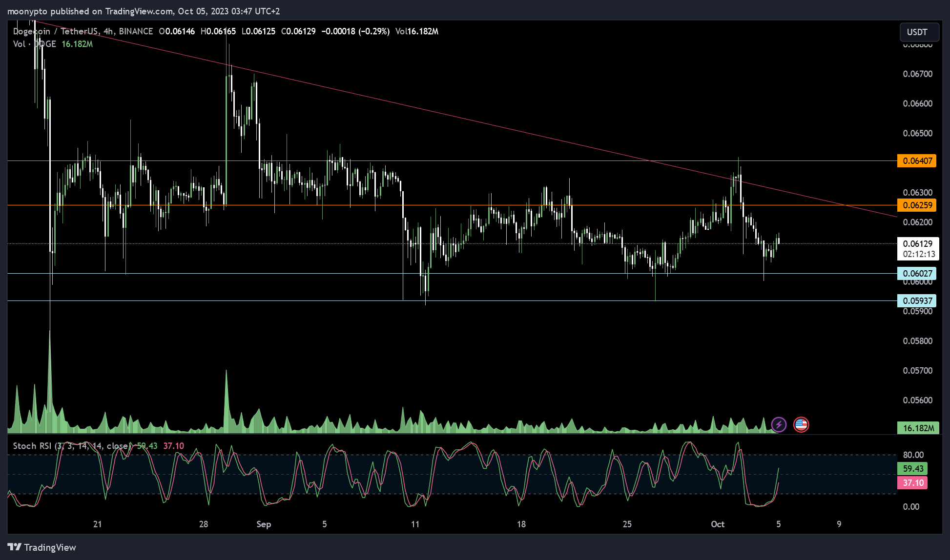
Task: Click the 80.00 level on Stoch RSI scale
Action: 913,455
